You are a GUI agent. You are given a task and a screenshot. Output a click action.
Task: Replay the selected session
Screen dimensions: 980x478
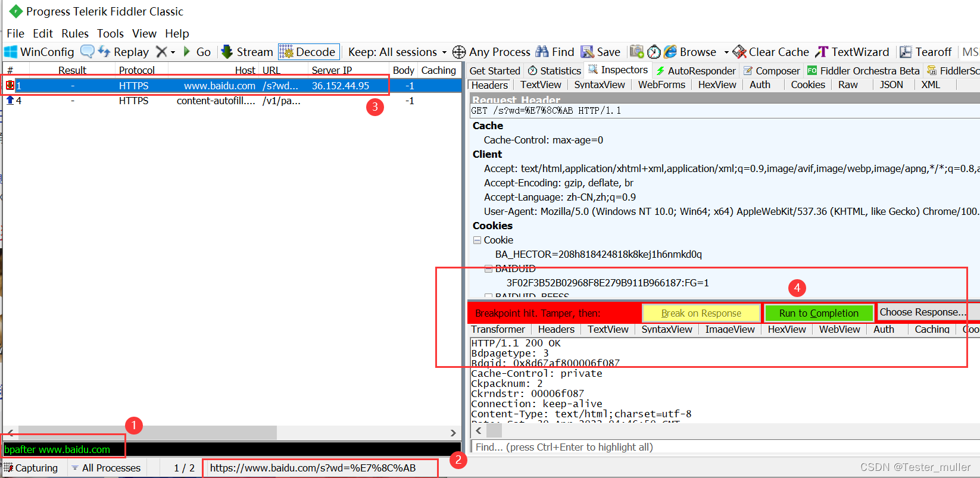point(123,52)
